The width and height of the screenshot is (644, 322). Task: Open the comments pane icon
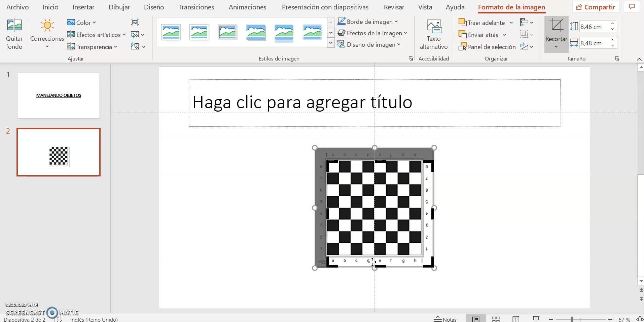click(632, 7)
